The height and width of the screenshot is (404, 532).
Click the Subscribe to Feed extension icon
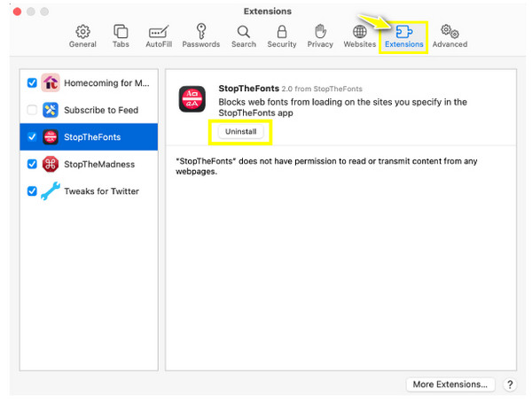point(51,110)
